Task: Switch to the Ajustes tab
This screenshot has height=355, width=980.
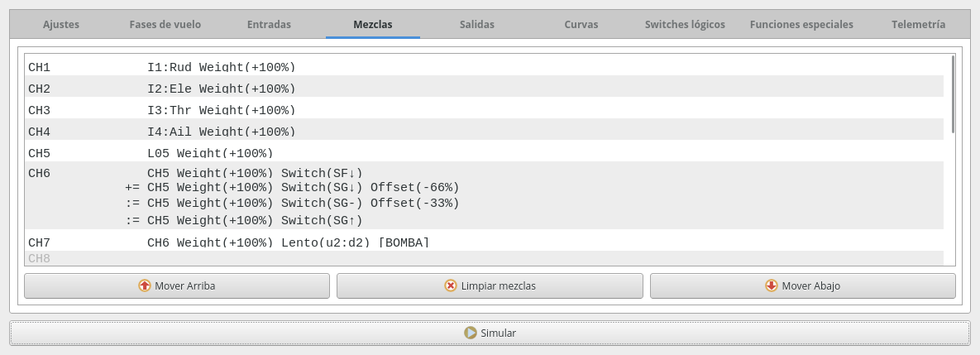Action: tap(60, 24)
